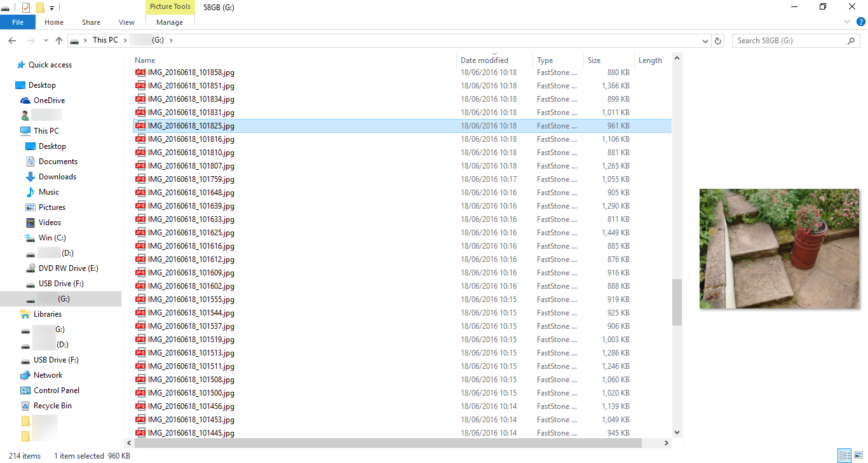The image size is (868, 463).
Task: Click the New folder quick access icon
Action: [40, 8]
